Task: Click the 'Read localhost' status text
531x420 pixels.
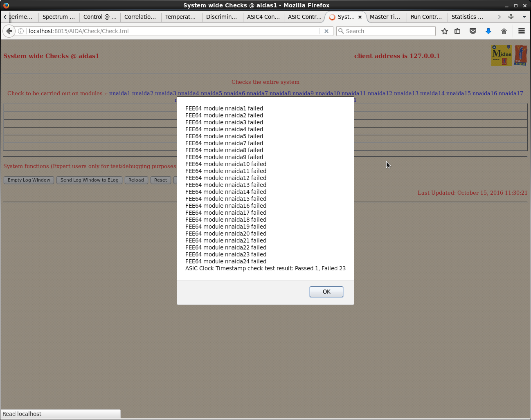Action: 22,414
